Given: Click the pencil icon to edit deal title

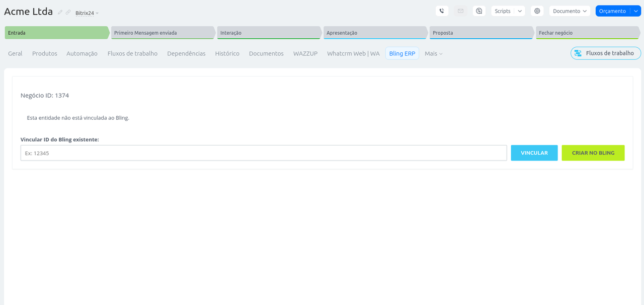Looking at the screenshot, I should point(60,12).
